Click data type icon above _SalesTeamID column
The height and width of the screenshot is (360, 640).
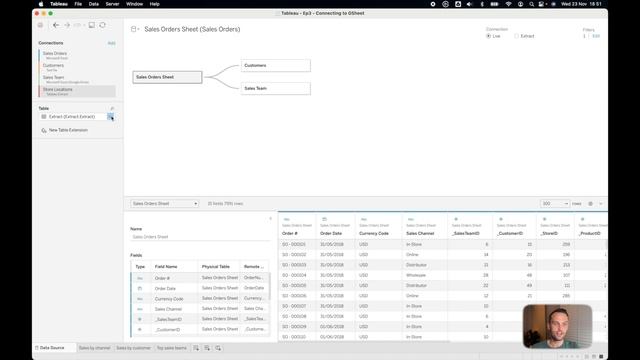pos(456,220)
